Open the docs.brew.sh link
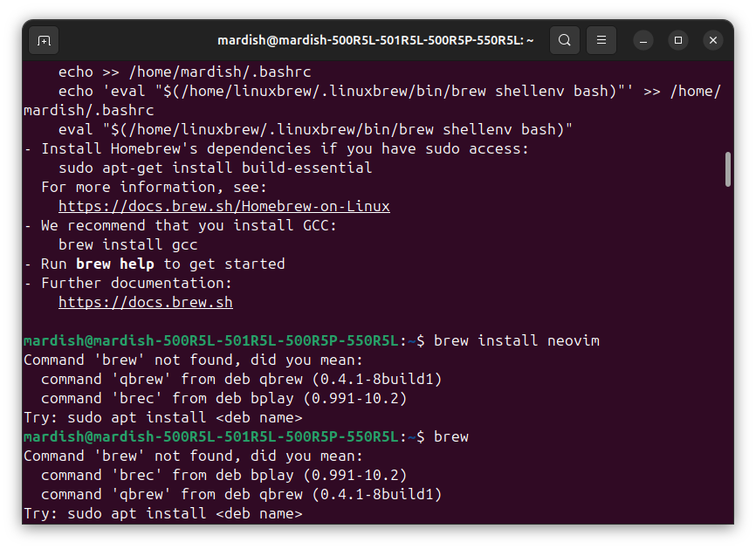Viewport: 756px width, 549px height. [x=146, y=302]
